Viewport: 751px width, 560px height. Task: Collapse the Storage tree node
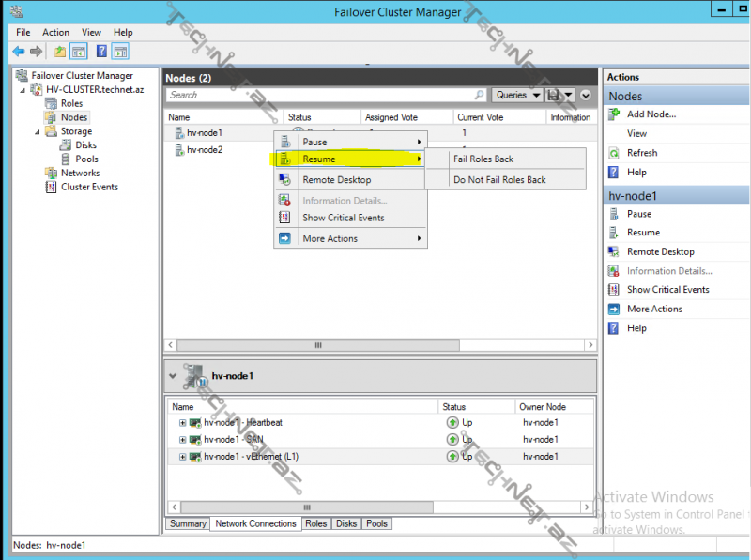(38, 132)
